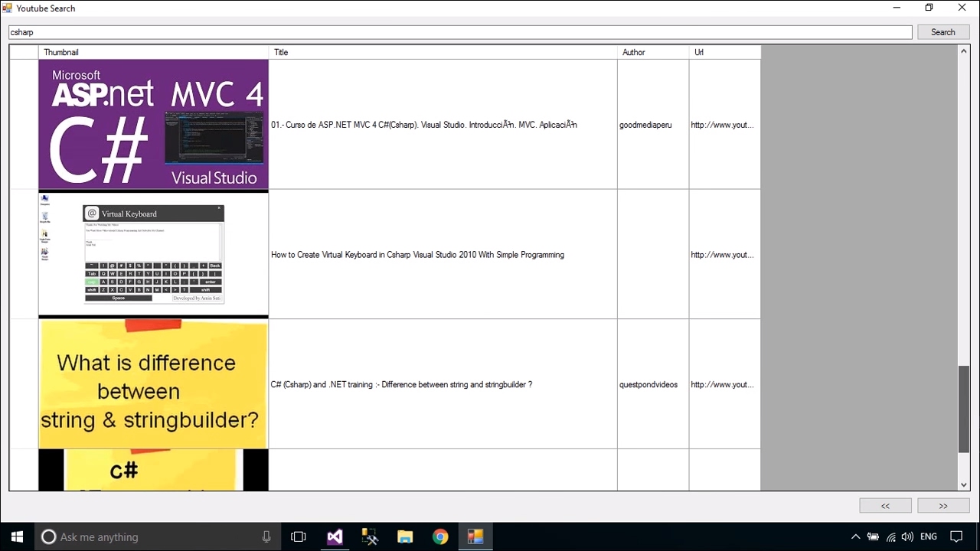Select the string & stringbuilder thumbnail
980x551 pixels.
pyautogui.click(x=153, y=384)
